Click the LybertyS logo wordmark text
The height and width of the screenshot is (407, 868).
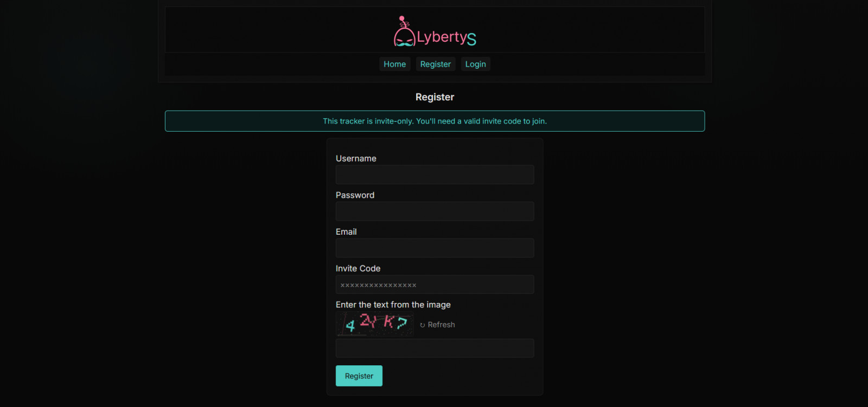click(446, 37)
